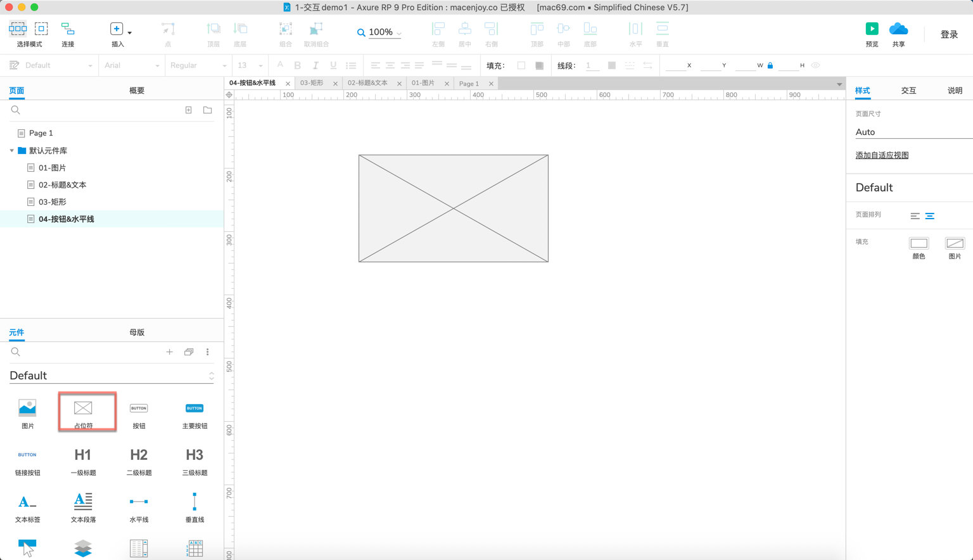Align left with 左侧 icon
The image size is (973, 560).
tap(438, 29)
